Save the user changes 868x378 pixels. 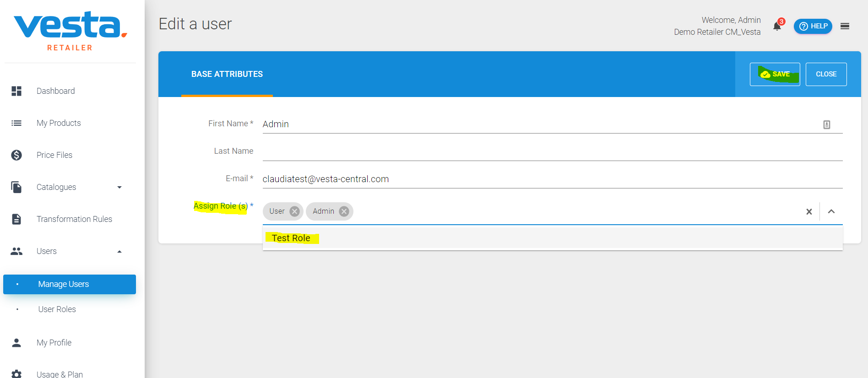pyautogui.click(x=775, y=74)
